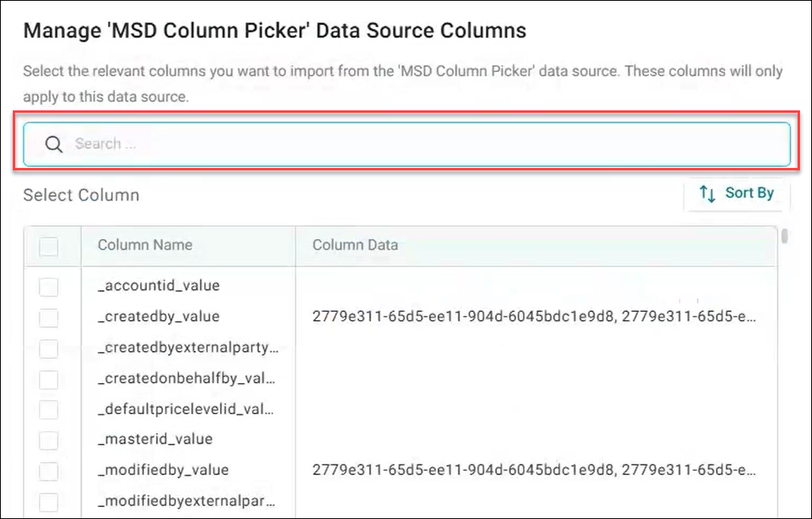Check the _accountid_value column checkbox
Image resolution: width=812 pixels, height=519 pixels.
tap(49, 286)
